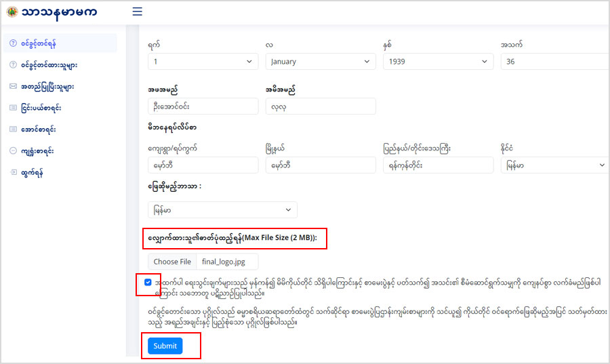Image resolution: width=610 pixels, height=364 pixels.
Task: Expand the နိုင်ငံ country dropdown
Action: [x=554, y=165]
